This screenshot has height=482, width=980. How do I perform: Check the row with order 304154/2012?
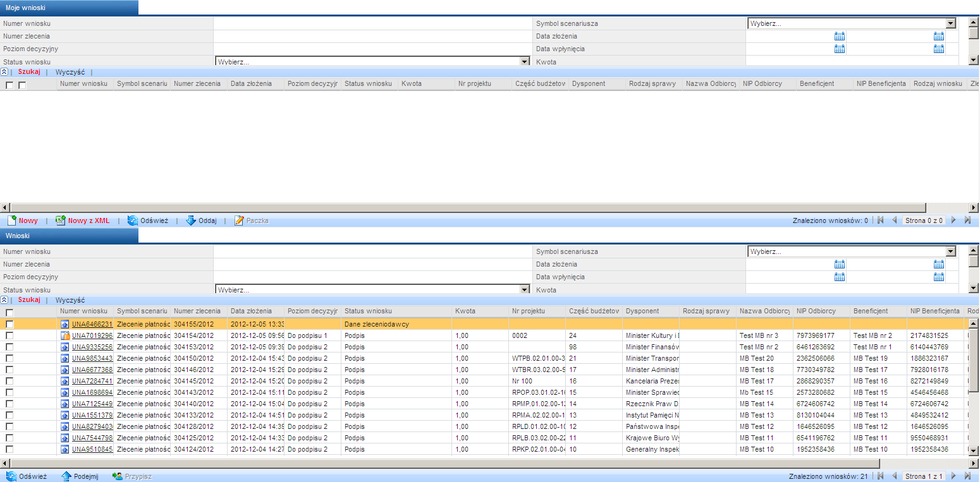click(x=9, y=335)
